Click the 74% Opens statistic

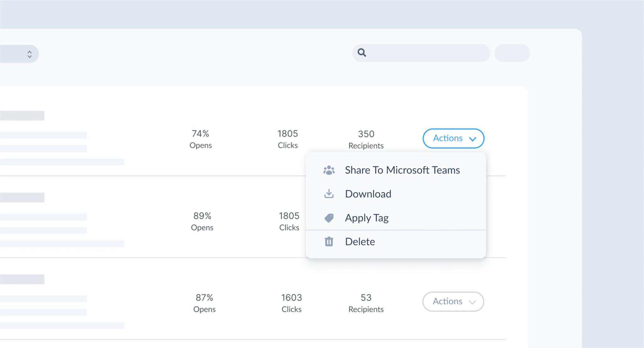click(201, 139)
